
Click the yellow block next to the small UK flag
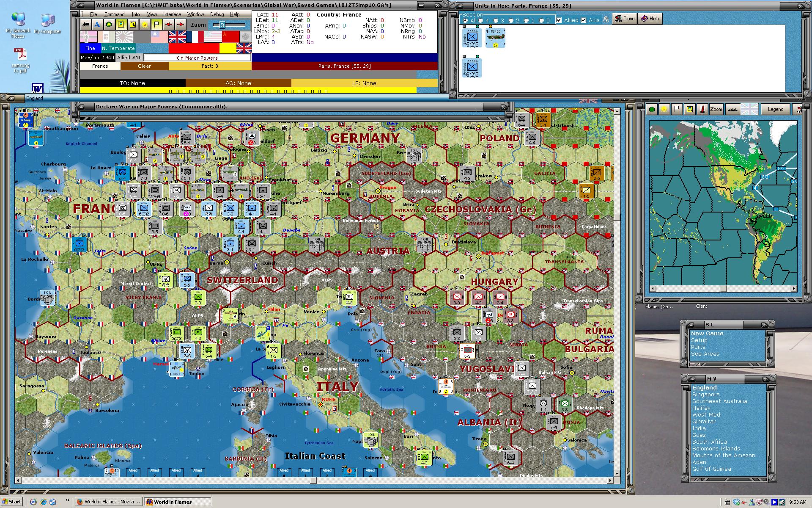(x=228, y=48)
